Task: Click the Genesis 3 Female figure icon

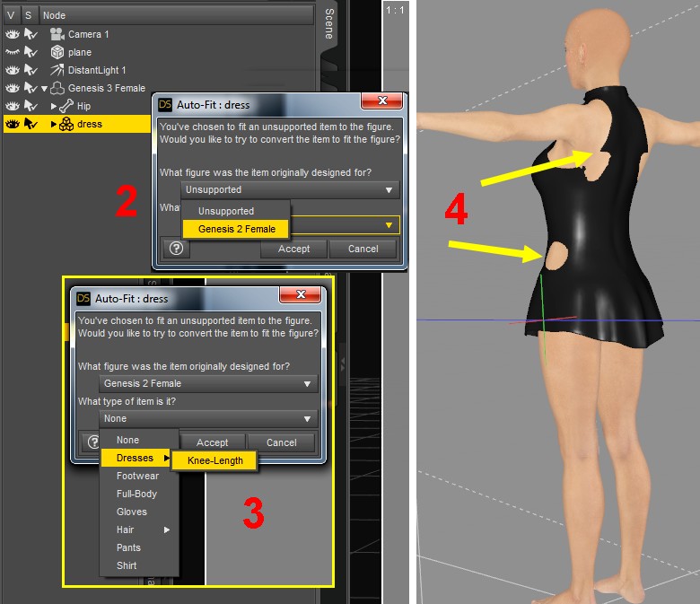Action: click(57, 88)
